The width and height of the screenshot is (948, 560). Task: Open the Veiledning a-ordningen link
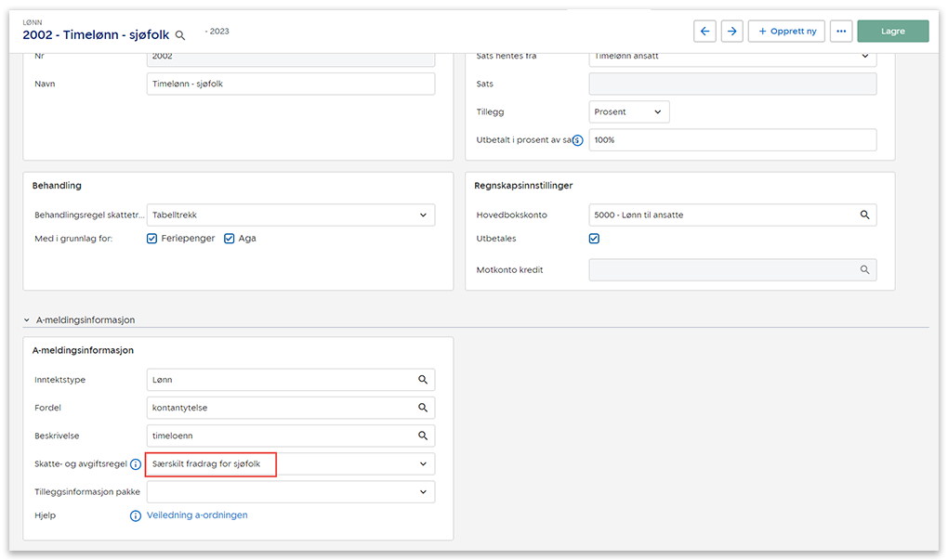tap(197, 515)
